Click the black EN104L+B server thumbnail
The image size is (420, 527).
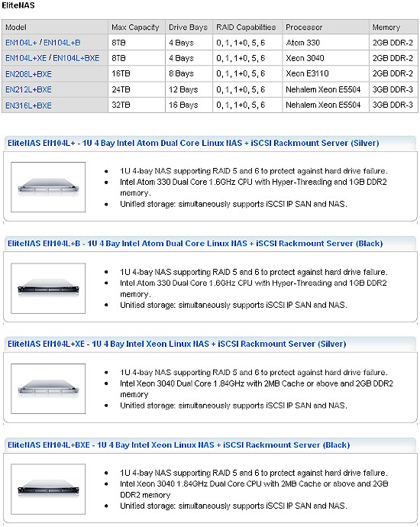click(x=48, y=289)
